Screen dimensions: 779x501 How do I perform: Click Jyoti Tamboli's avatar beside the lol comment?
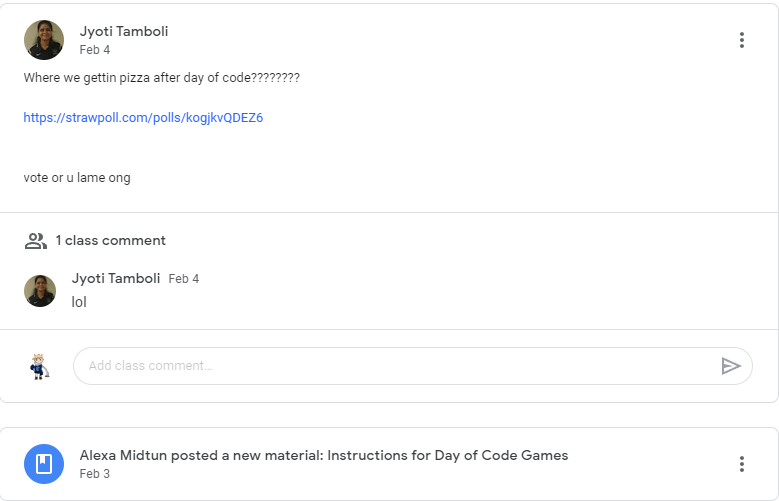tap(40, 291)
